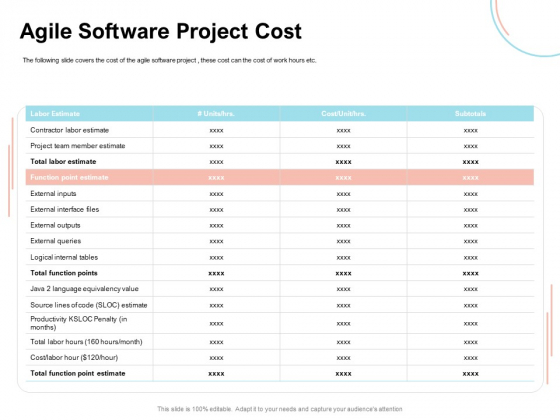
Task: Click the 'Cost/labor hour ($120/hour)' label
Action: (x=74, y=358)
